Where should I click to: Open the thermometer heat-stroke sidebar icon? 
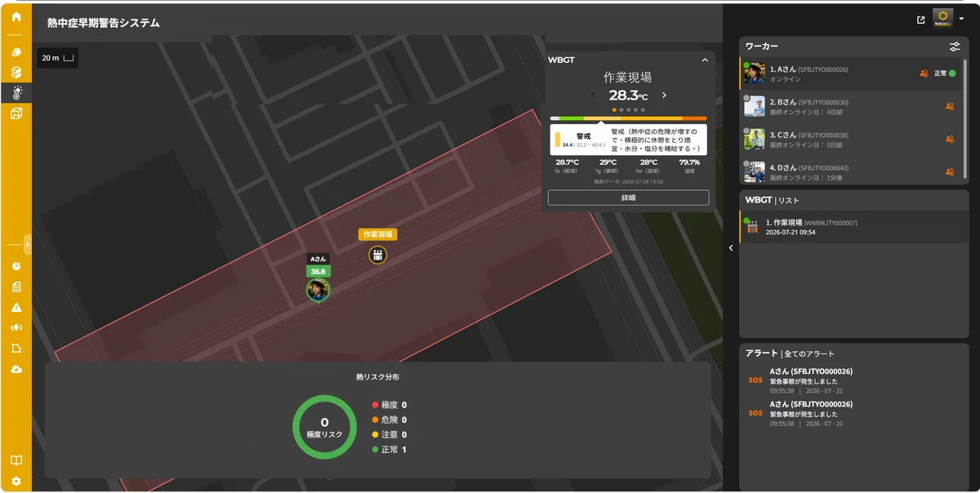16,92
